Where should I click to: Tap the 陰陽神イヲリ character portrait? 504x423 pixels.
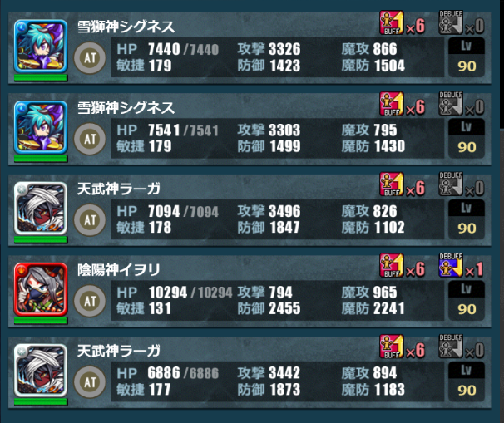pyautogui.click(x=41, y=290)
